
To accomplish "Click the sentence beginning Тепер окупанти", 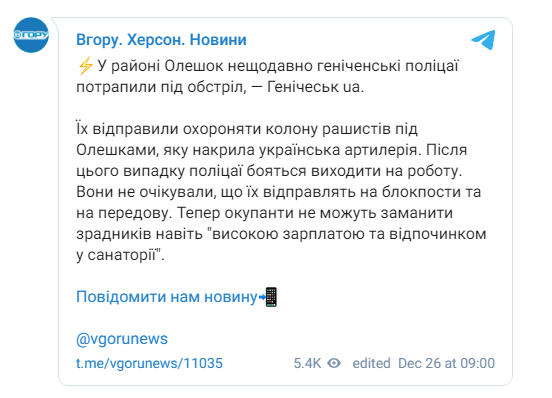I will [x=281, y=234].
